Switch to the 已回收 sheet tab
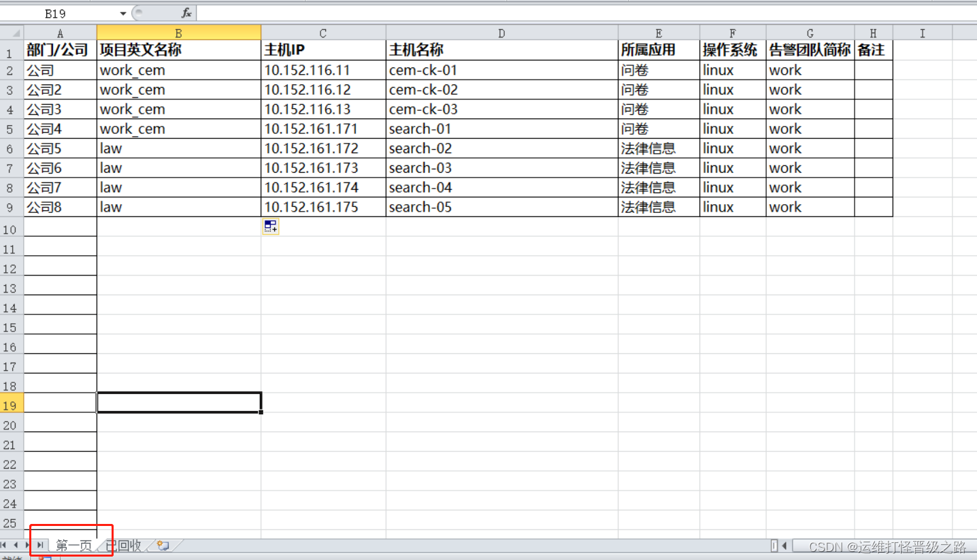This screenshot has height=560, width=977. pyautogui.click(x=122, y=545)
